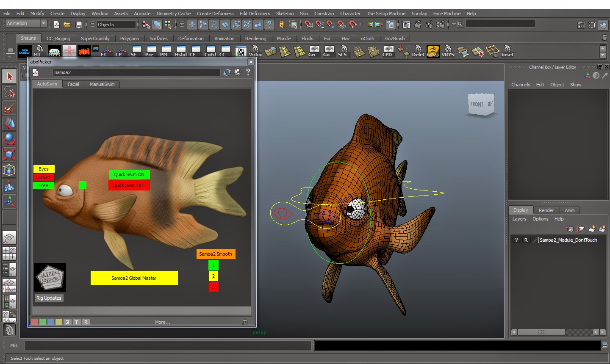Save the scene with the floppy disk icon

pyautogui.click(x=78, y=25)
